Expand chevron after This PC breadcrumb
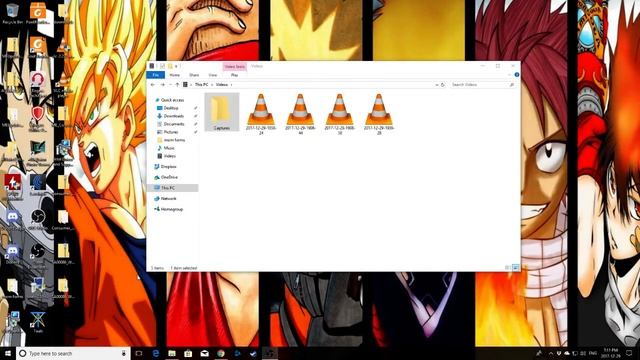Screen dimensions: 640x360 coord(211,84)
